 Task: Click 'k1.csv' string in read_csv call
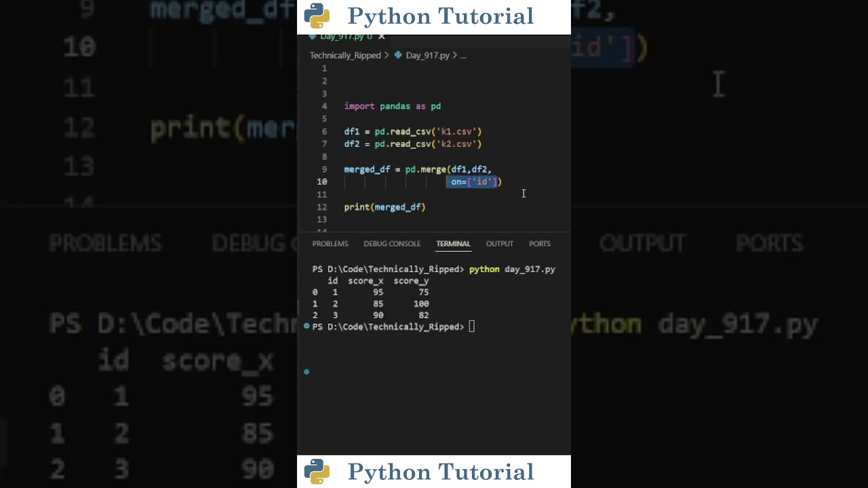tap(456, 131)
